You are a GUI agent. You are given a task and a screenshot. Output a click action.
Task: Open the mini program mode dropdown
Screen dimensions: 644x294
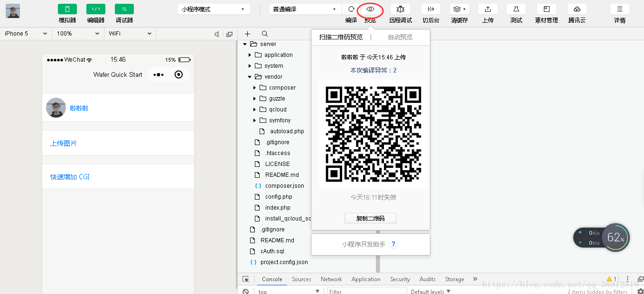click(214, 9)
